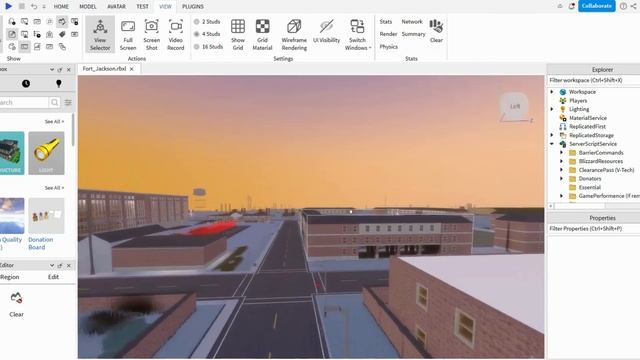Open the AVATAR ribbon tab

[x=116, y=7]
